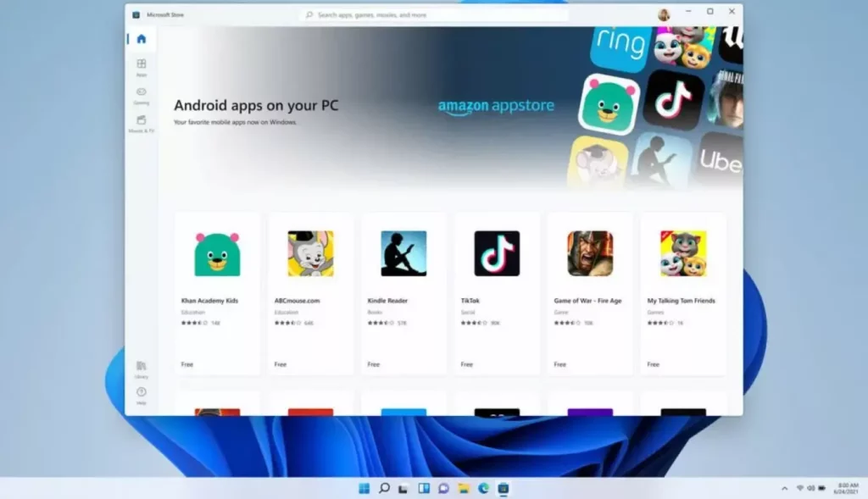
Task: Select the ABCmouse.com app icon
Action: point(310,254)
